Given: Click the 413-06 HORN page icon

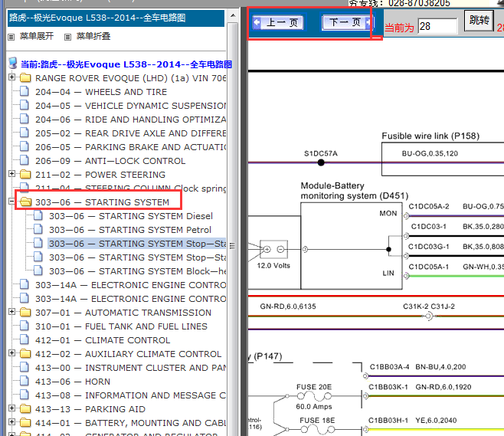Looking at the screenshot, I should click(25, 381).
